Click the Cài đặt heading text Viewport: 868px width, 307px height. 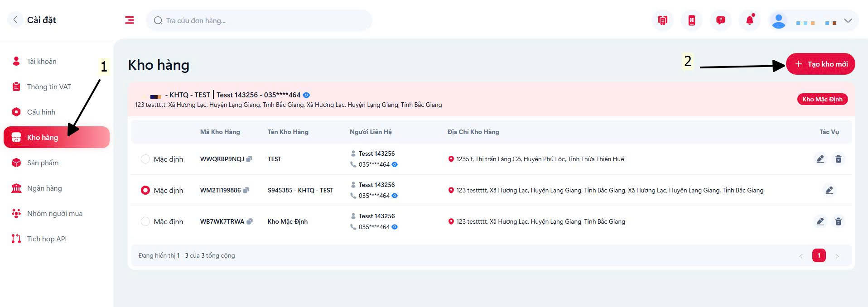[x=42, y=20]
